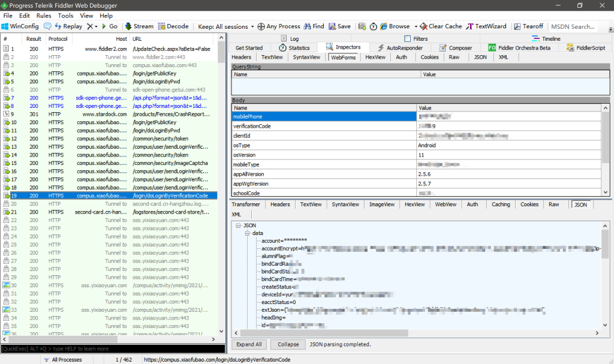Sort sessions by the Result column header

coord(34,39)
